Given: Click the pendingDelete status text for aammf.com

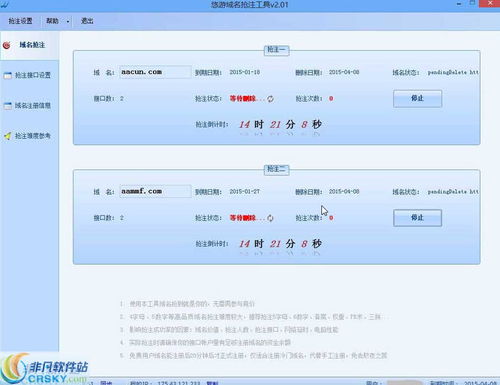Looking at the screenshot, I should point(453,192).
